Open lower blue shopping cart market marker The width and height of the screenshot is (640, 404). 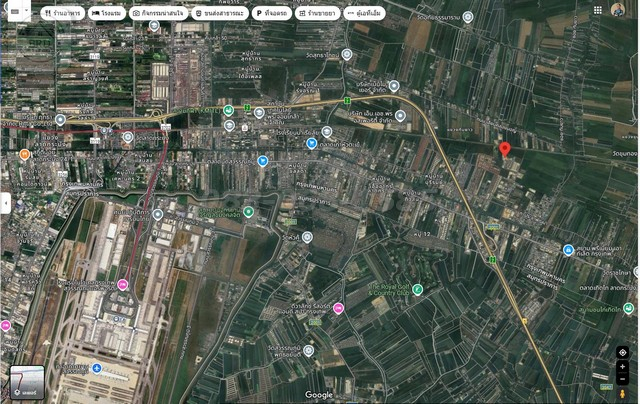point(263,161)
